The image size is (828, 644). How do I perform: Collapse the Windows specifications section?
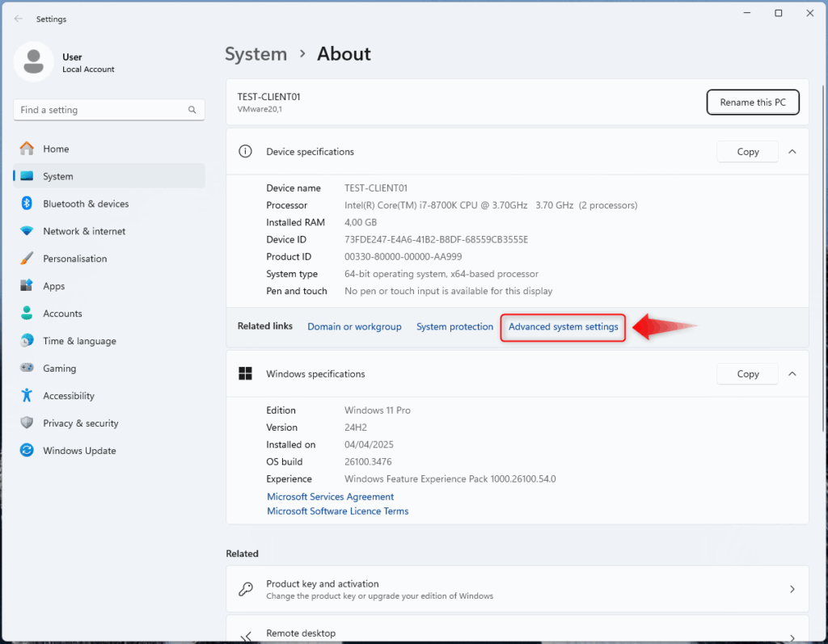pyautogui.click(x=792, y=374)
